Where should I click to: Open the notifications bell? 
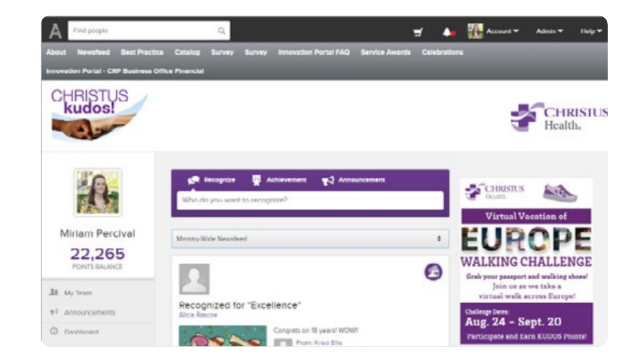pos(447,32)
